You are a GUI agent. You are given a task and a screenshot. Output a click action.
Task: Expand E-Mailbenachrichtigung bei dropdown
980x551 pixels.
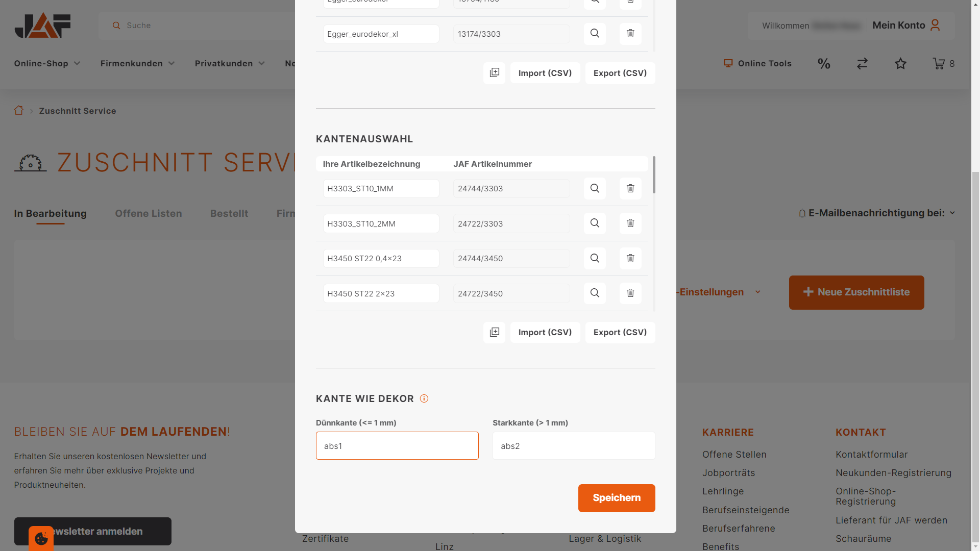pyautogui.click(x=876, y=213)
